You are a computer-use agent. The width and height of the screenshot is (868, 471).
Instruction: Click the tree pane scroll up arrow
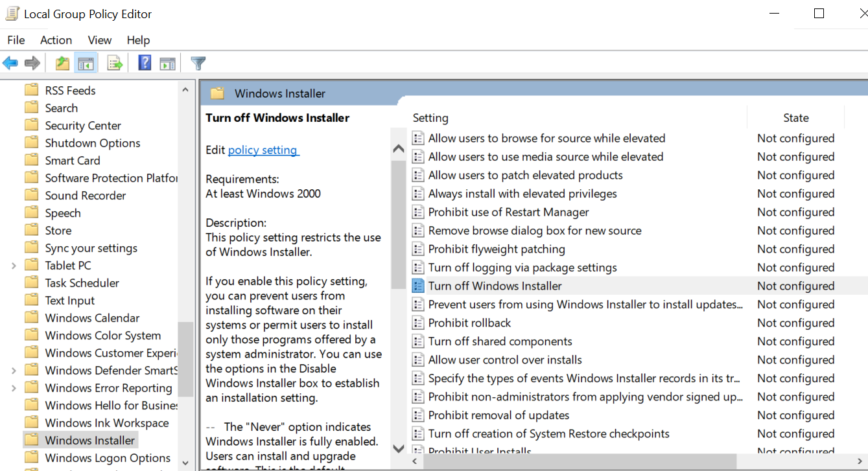point(185,90)
